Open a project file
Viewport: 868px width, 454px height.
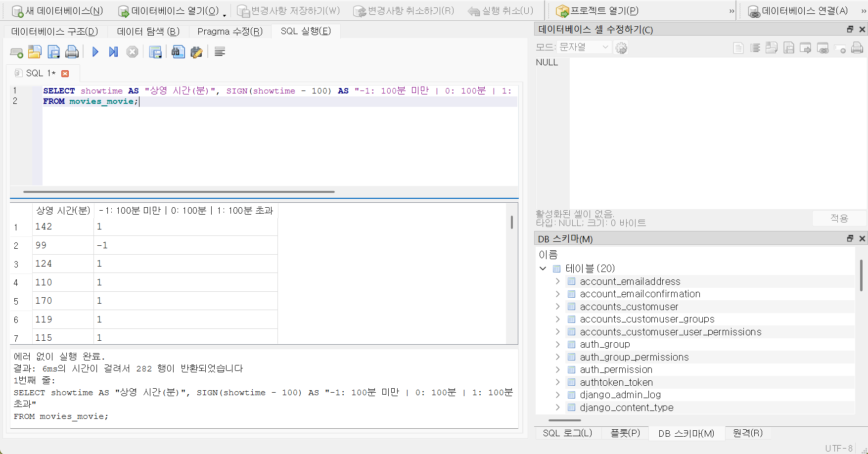pyautogui.click(x=597, y=10)
